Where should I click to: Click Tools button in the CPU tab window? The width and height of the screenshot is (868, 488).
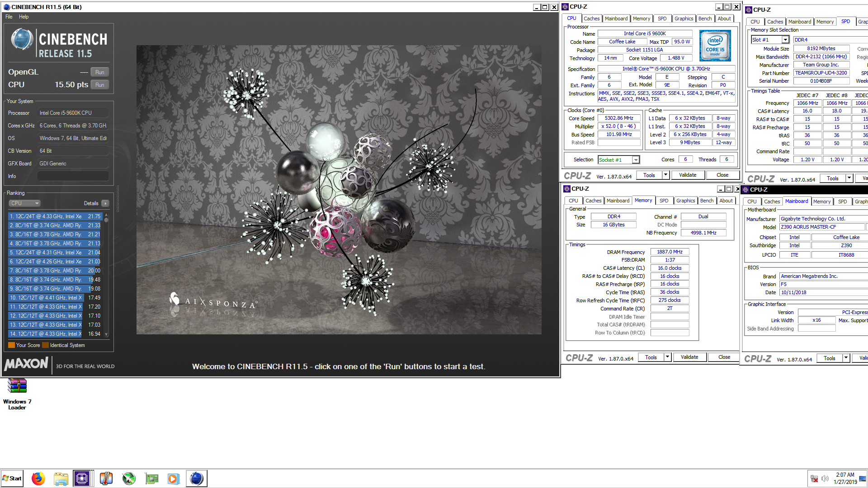click(x=649, y=175)
